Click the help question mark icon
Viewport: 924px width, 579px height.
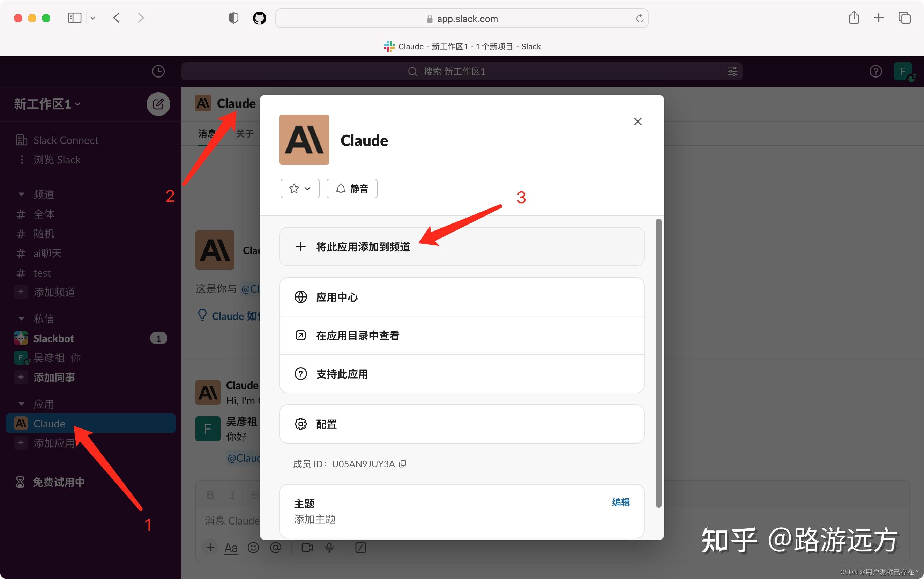click(875, 71)
